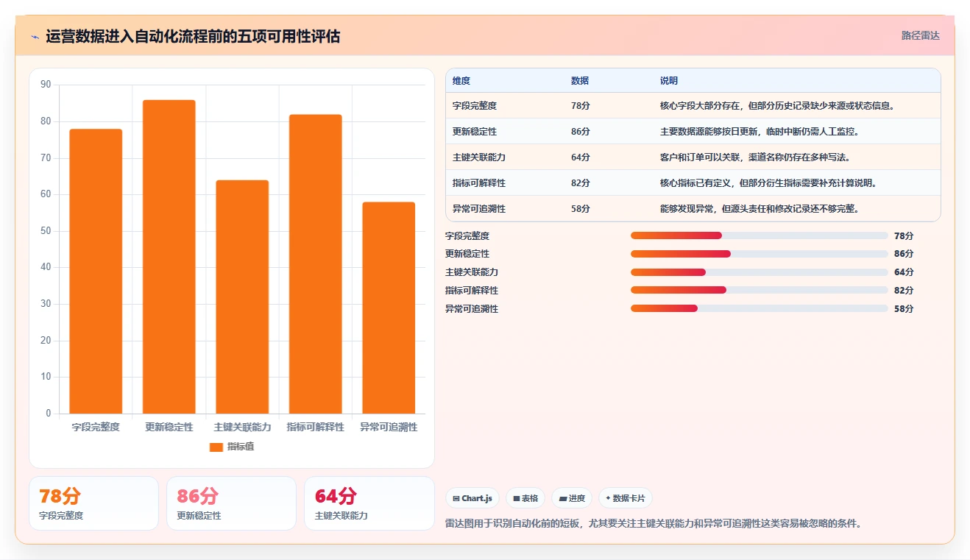Click the 主键关联能力 progress bar

click(760, 272)
